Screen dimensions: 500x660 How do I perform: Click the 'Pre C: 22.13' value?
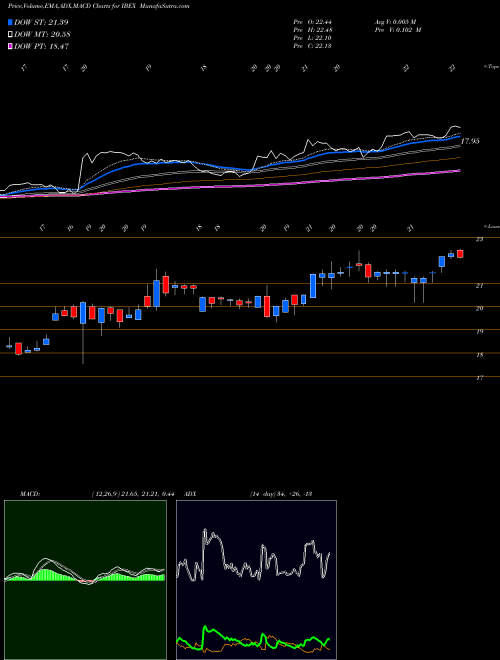coord(312,46)
